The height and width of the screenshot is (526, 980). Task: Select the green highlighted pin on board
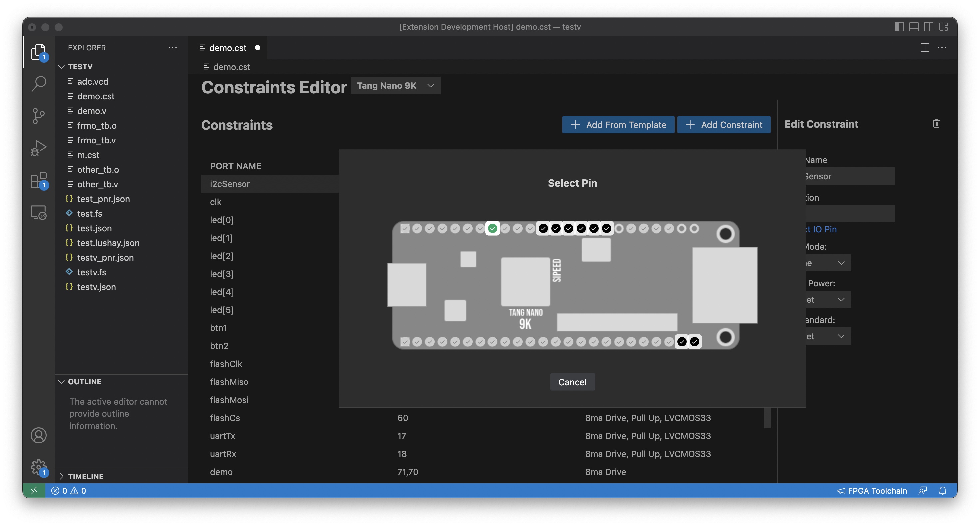click(x=492, y=228)
